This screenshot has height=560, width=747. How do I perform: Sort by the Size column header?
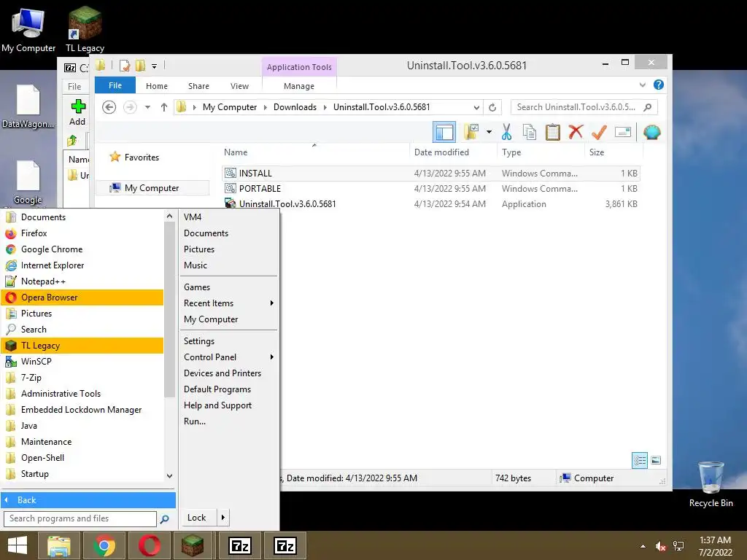[x=597, y=152]
